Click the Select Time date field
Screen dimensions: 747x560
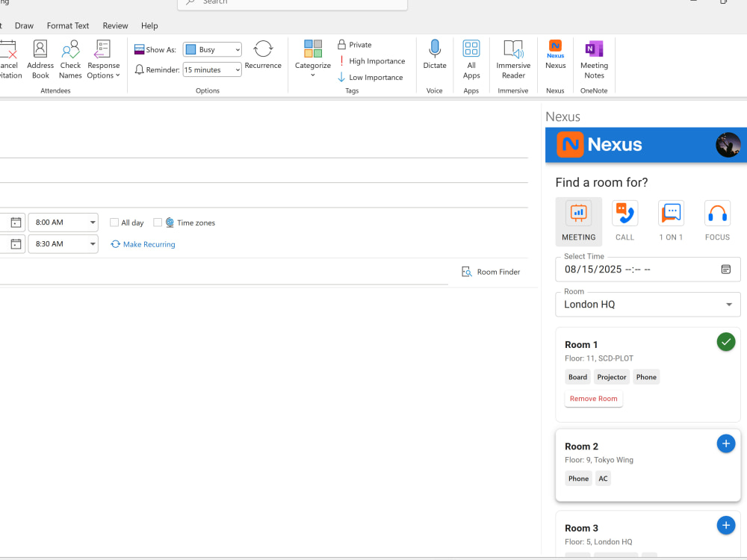pyautogui.click(x=648, y=270)
